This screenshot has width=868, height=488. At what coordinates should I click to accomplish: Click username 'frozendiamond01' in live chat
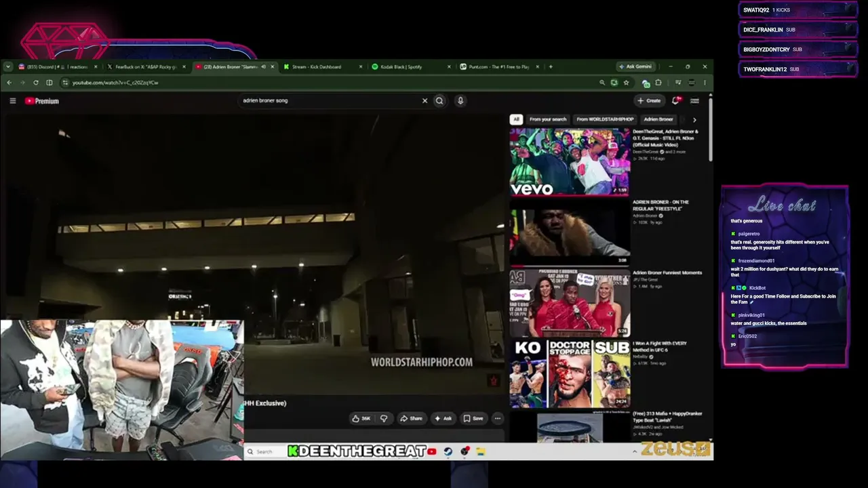tap(757, 261)
